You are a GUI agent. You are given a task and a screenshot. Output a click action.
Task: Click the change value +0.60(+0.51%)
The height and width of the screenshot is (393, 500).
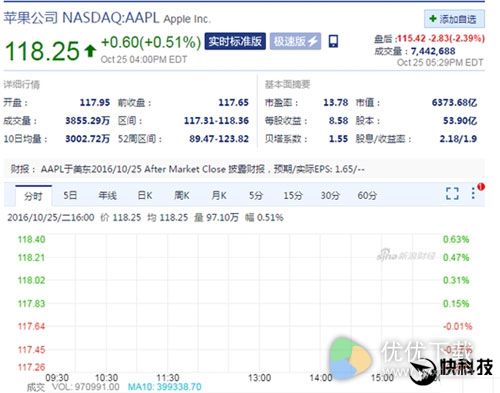[x=151, y=42]
